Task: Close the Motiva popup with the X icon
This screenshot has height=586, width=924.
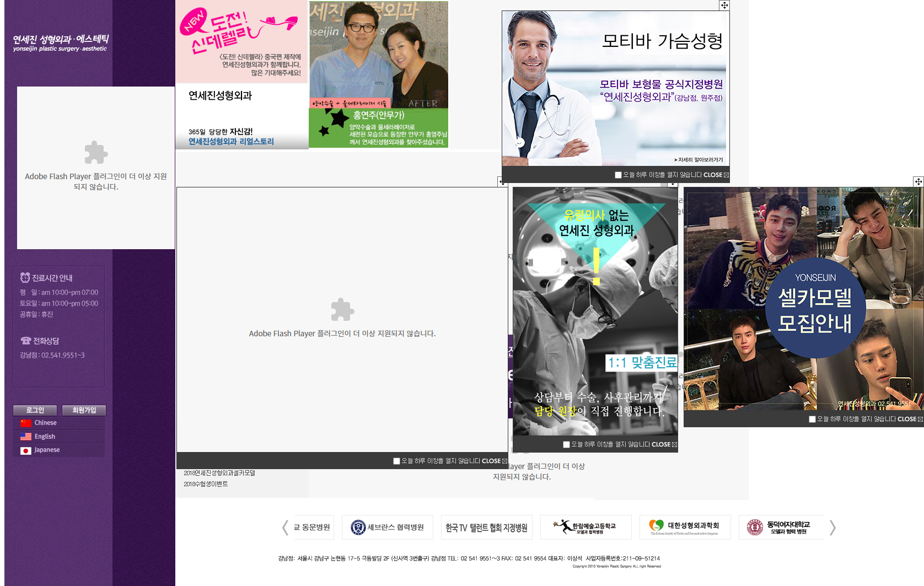Action: point(726,175)
